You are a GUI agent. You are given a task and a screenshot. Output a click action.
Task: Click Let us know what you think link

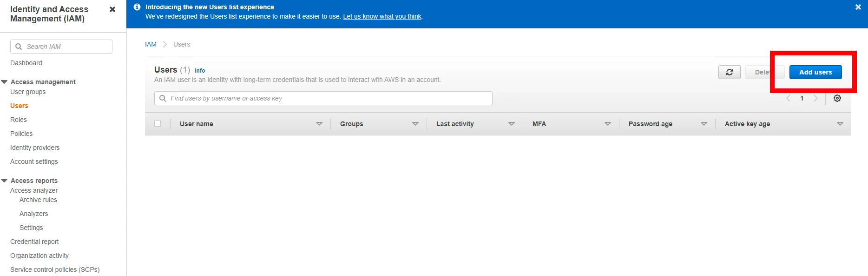click(x=382, y=16)
